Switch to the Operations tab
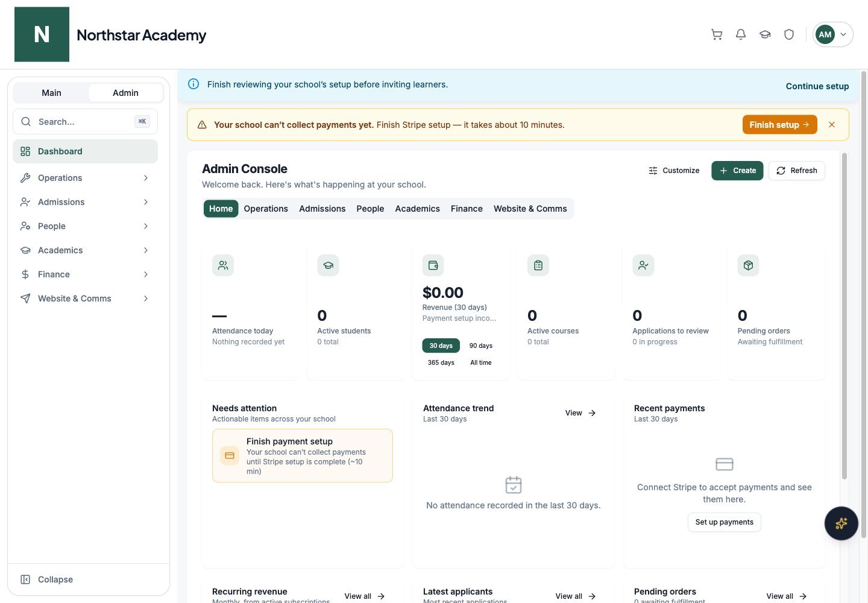Image resolution: width=868 pixels, height=603 pixels. 266,209
